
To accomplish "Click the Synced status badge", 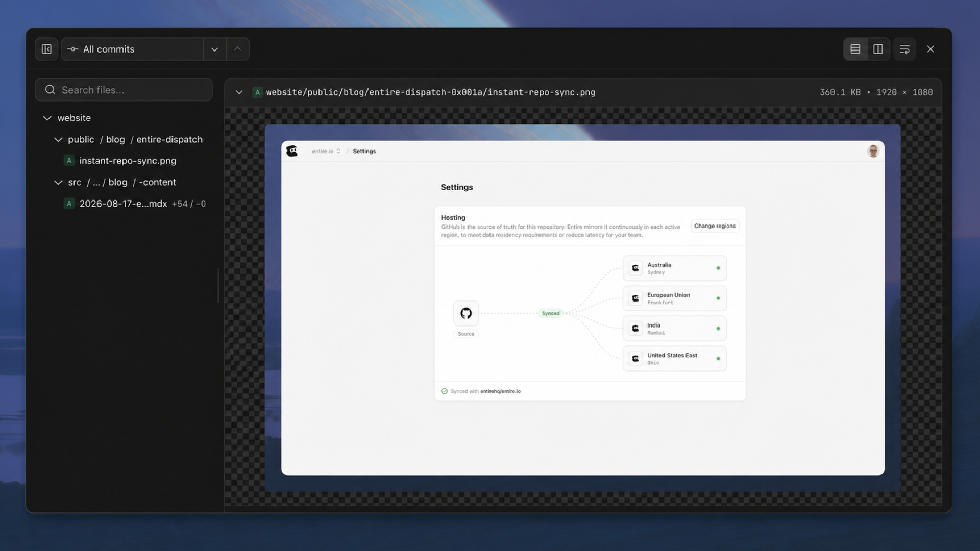I will [x=551, y=313].
